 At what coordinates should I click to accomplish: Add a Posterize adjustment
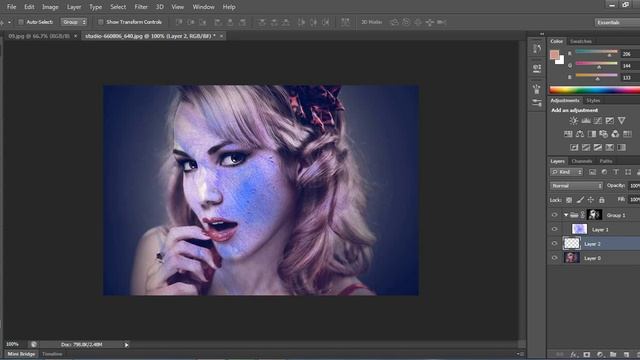(586, 147)
